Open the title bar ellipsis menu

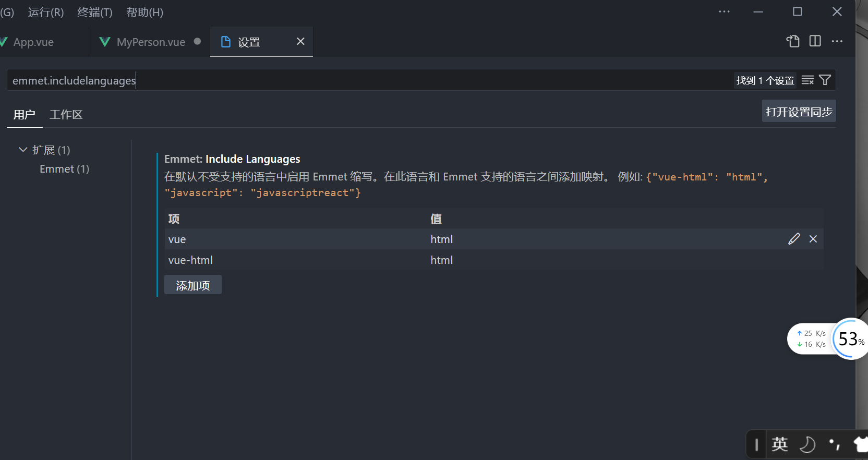tap(724, 11)
